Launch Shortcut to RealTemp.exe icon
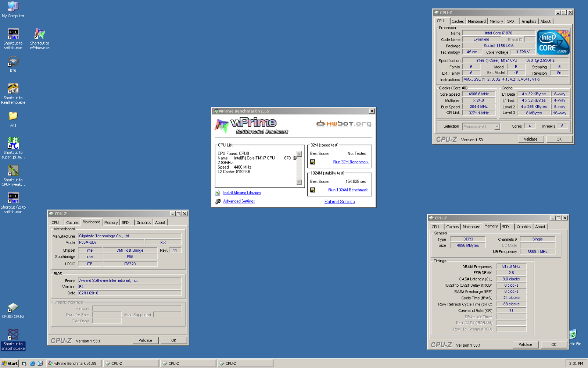The height and width of the screenshot is (368, 588). coord(13,93)
